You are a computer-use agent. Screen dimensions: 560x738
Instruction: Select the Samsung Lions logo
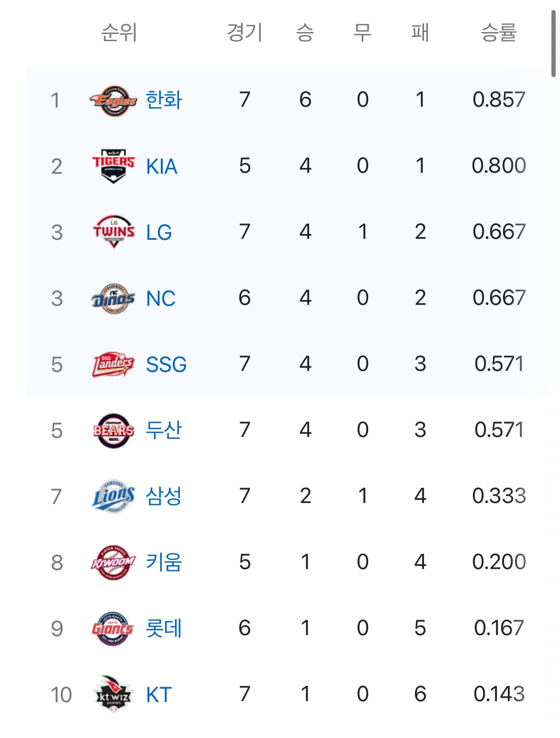[113, 496]
